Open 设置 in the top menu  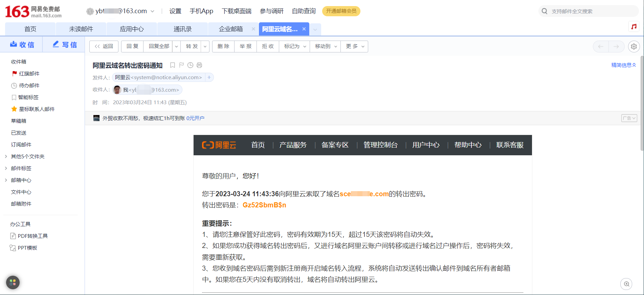(175, 11)
